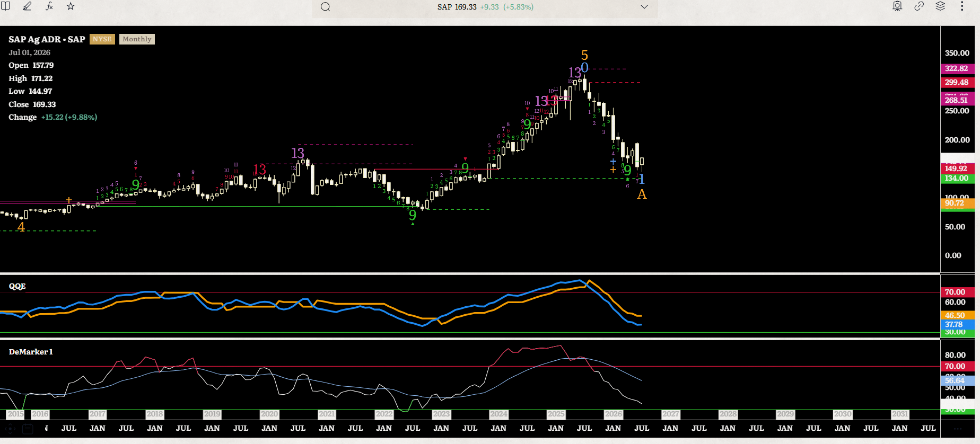Click the star favorites icon

(71, 6)
